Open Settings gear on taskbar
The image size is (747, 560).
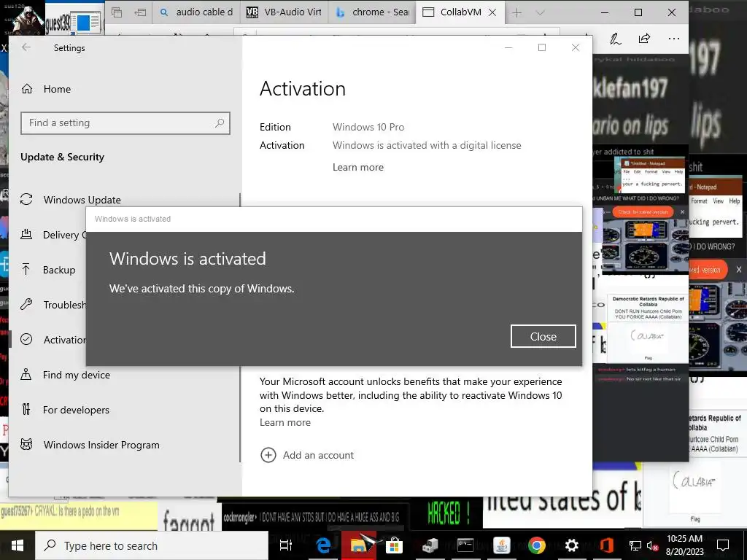tap(571, 545)
